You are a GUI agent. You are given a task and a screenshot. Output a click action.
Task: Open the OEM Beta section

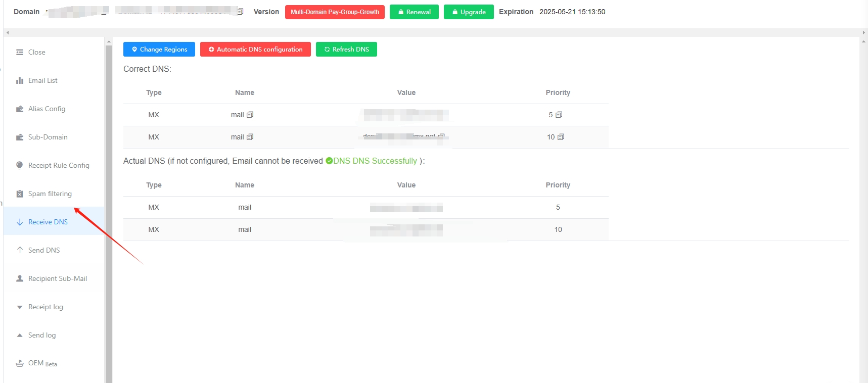pyautogui.click(x=54, y=363)
